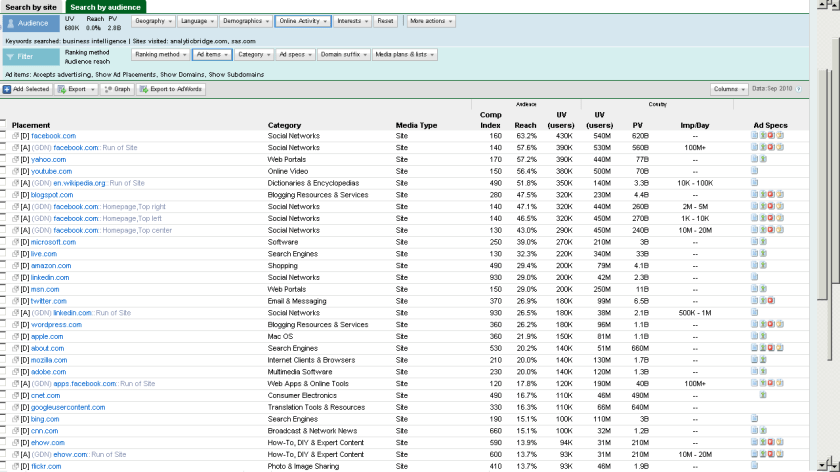Viewport: 840px width, 472px height.
Task: Open the Columns dropdown
Action: pyautogui.click(x=729, y=89)
